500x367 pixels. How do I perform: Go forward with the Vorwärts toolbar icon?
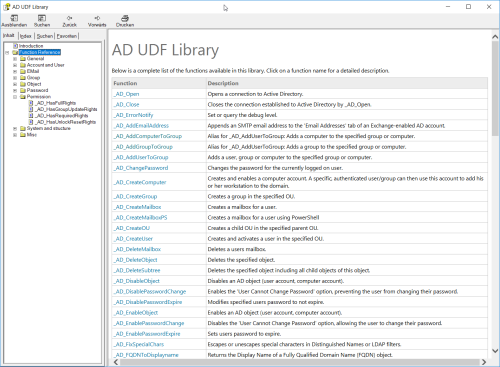97,18
